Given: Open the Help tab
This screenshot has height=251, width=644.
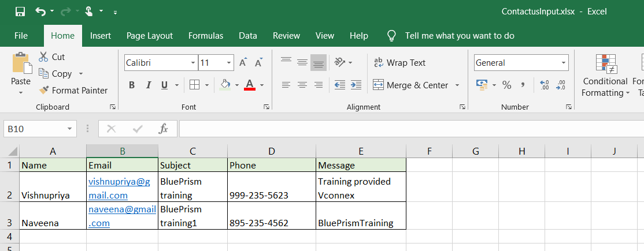Looking at the screenshot, I should pos(359,36).
